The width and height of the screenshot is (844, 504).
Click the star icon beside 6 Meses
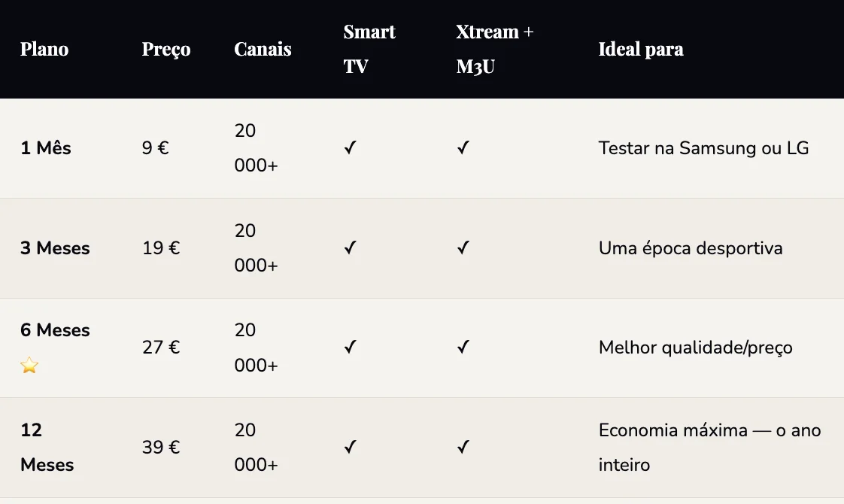(x=29, y=366)
